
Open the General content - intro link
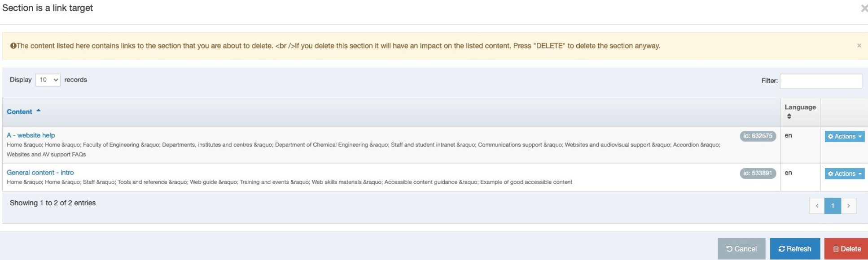point(40,173)
